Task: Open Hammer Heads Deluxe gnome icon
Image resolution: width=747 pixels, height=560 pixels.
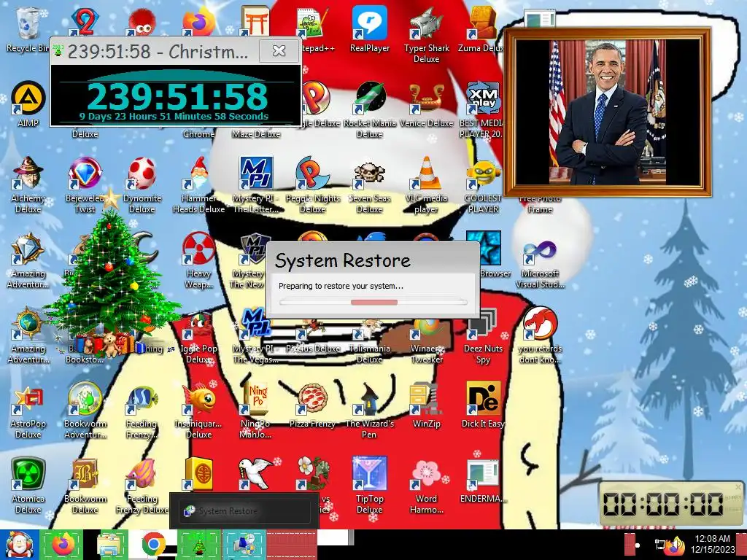Action: pyautogui.click(x=198, y=184)
